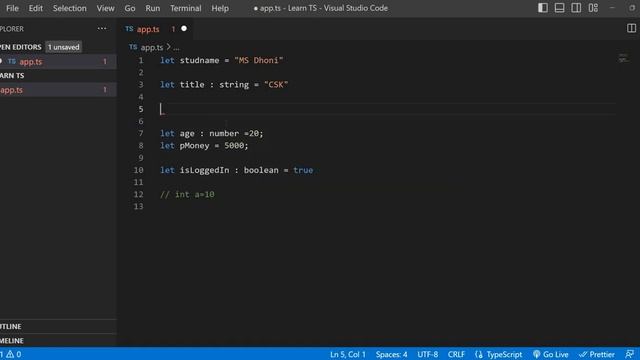Click Ln 5, Col 1 indicator

pyautogui.click(x=348, y=354)
